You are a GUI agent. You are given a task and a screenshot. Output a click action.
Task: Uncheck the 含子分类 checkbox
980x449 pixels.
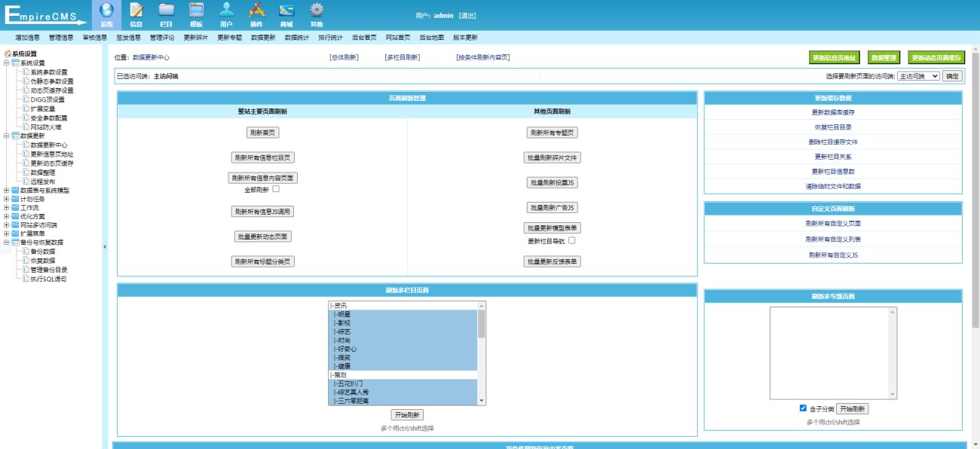point(803,408)
